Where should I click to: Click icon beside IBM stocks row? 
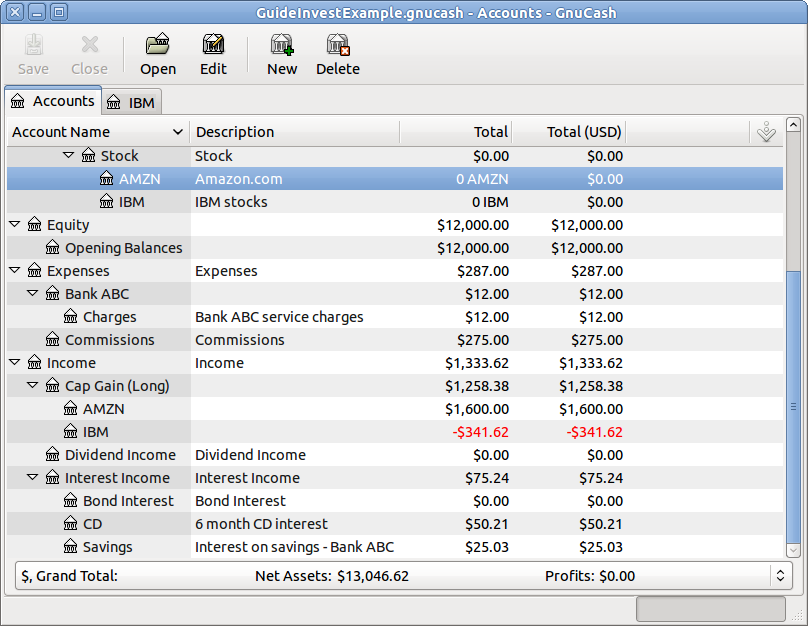click(x=107, y=201)
